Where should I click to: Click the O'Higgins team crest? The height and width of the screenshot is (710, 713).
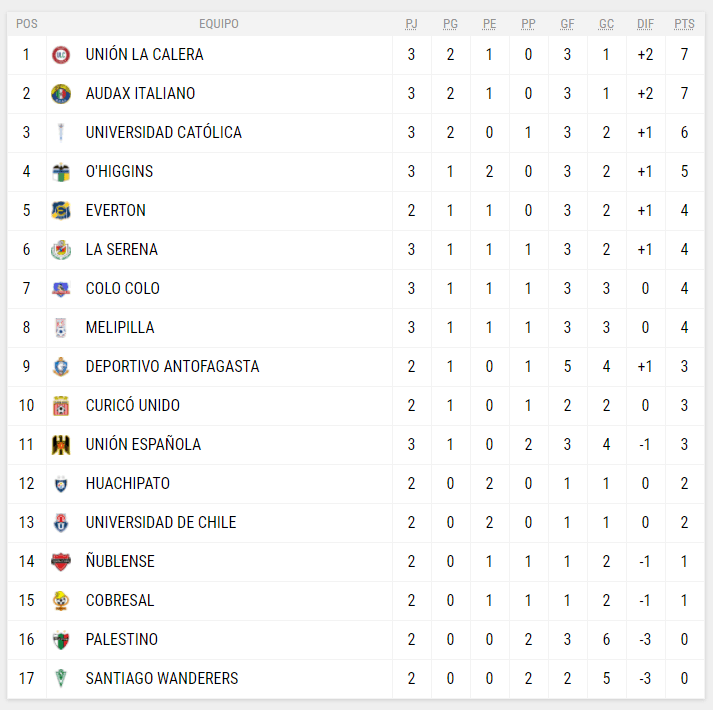61,172
